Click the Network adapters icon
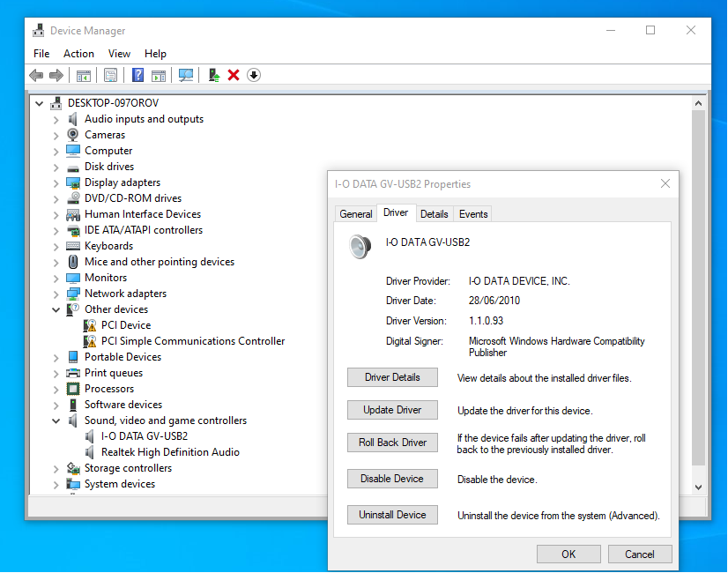The width and height of the screenshot is (728, 573). click(x=73, y=294)
